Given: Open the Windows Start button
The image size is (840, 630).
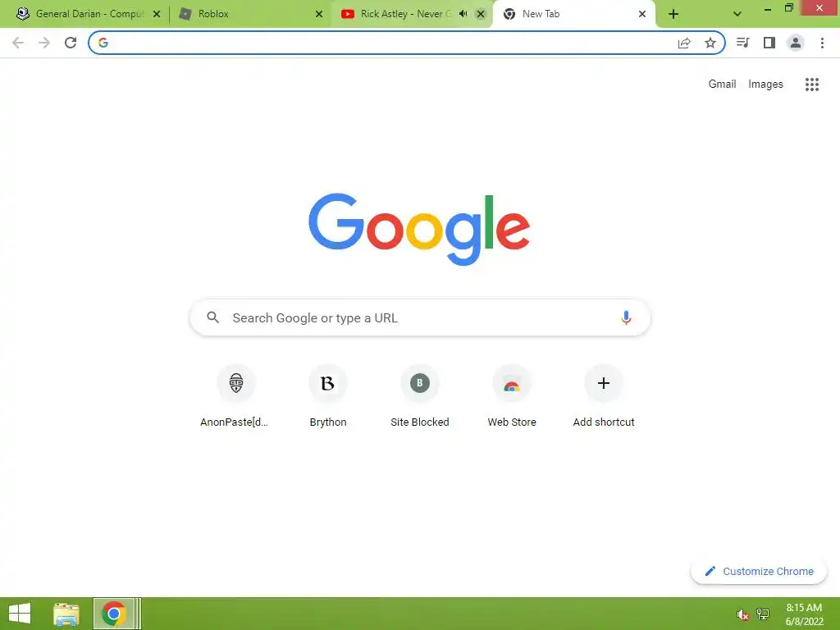Looking at the screenshot, I should coord(20,614).
